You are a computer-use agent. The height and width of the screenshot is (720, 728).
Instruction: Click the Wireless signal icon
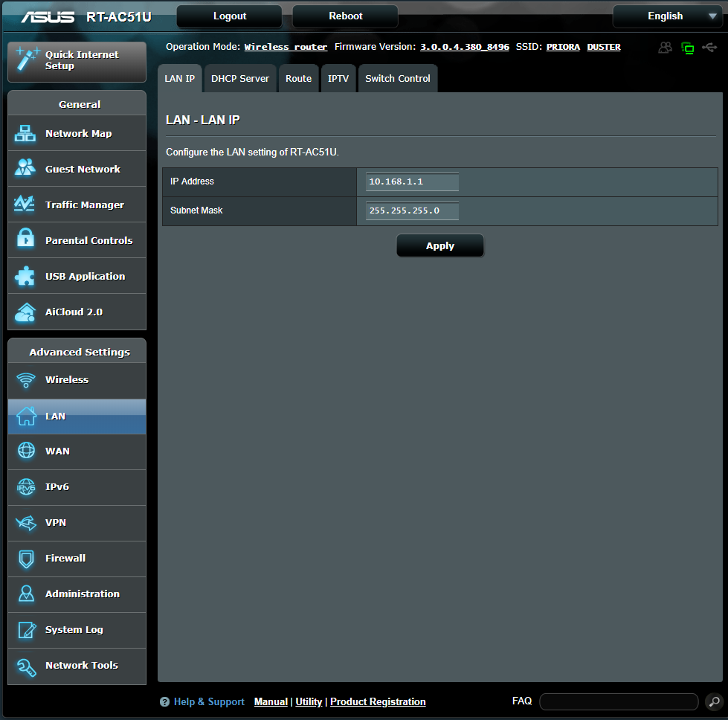pos(26,380)
